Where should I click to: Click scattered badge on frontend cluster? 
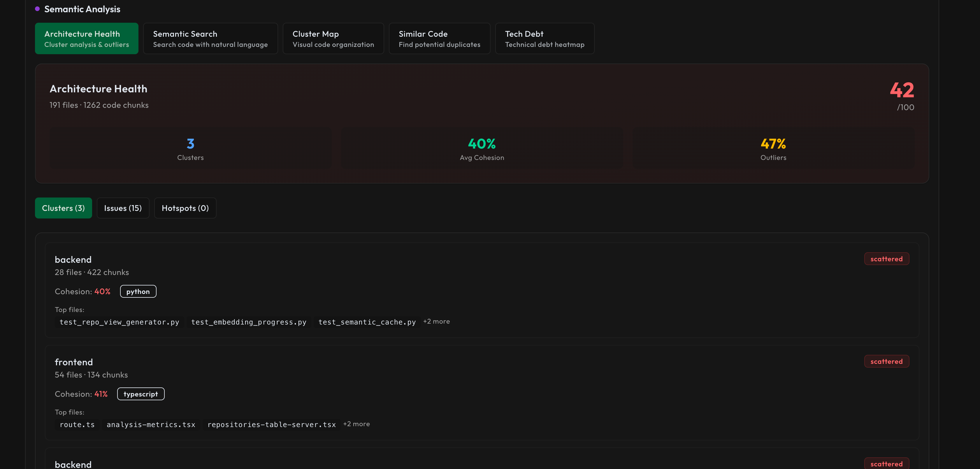point(886,362)
